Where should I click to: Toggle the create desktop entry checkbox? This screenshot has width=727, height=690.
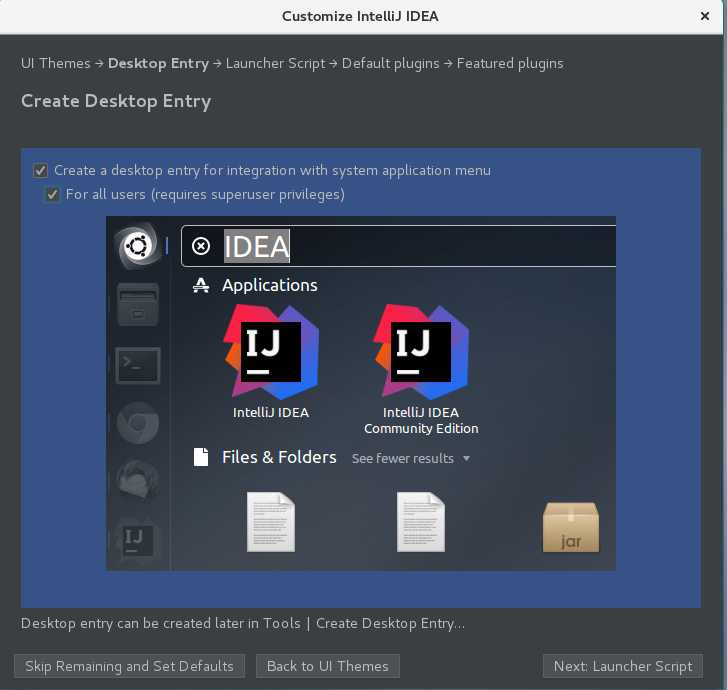(x=40, y=171)
